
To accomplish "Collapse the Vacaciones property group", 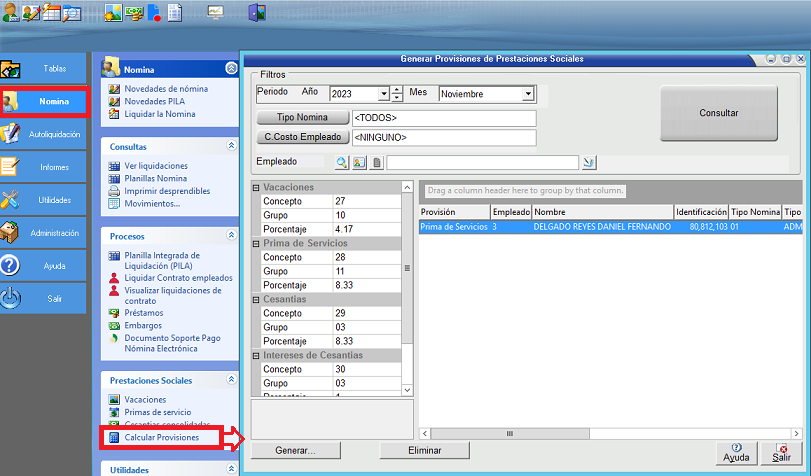I will pos(256,187).
